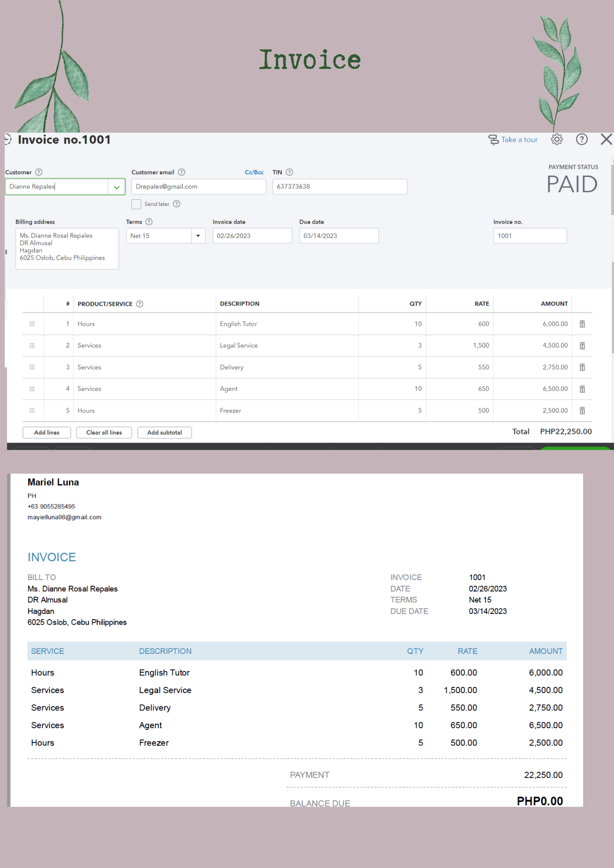Click the amount 2,500.00 in line 5
The width and height of the screenshot is (614, 868).
coord(555,411)
